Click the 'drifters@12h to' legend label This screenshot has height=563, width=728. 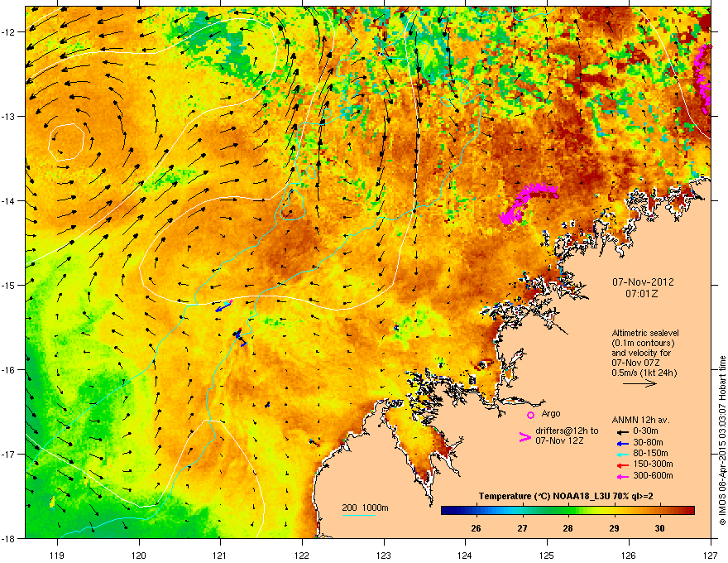567,431
